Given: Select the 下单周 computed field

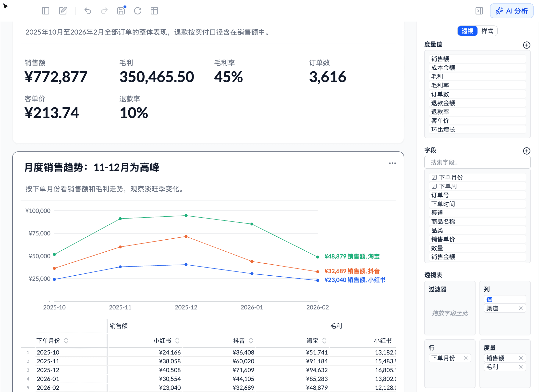Looking at the screenshot, I should click(477, 186).
